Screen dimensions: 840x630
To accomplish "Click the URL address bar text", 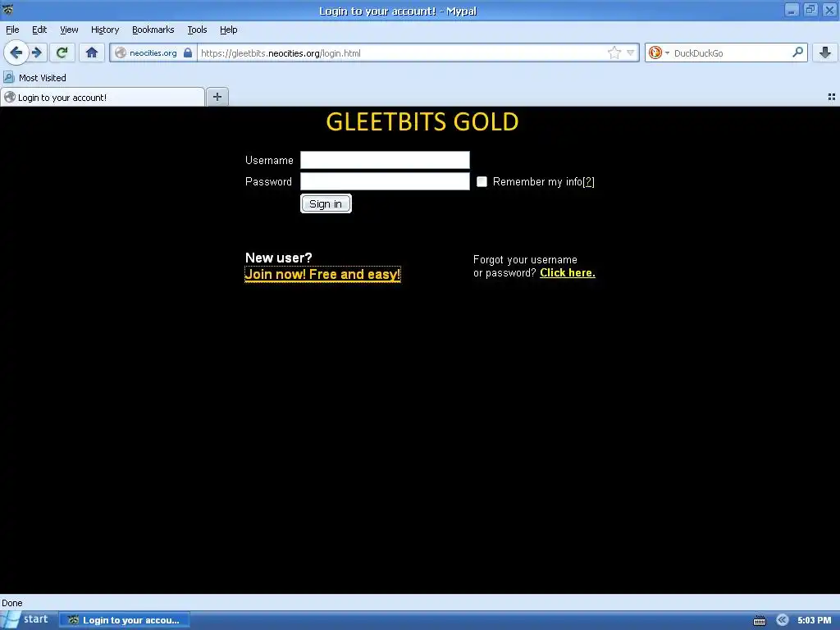I will pyautogui.click(x=281, y=53).
